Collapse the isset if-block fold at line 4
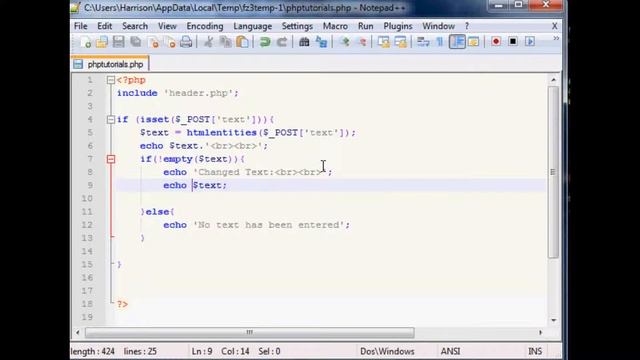The image size is (640, 360). coord(111,120)
